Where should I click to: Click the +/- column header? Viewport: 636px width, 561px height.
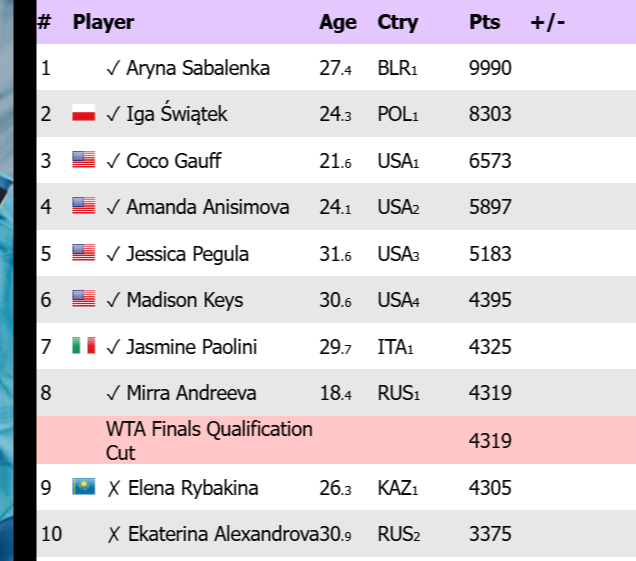point(547,22)
